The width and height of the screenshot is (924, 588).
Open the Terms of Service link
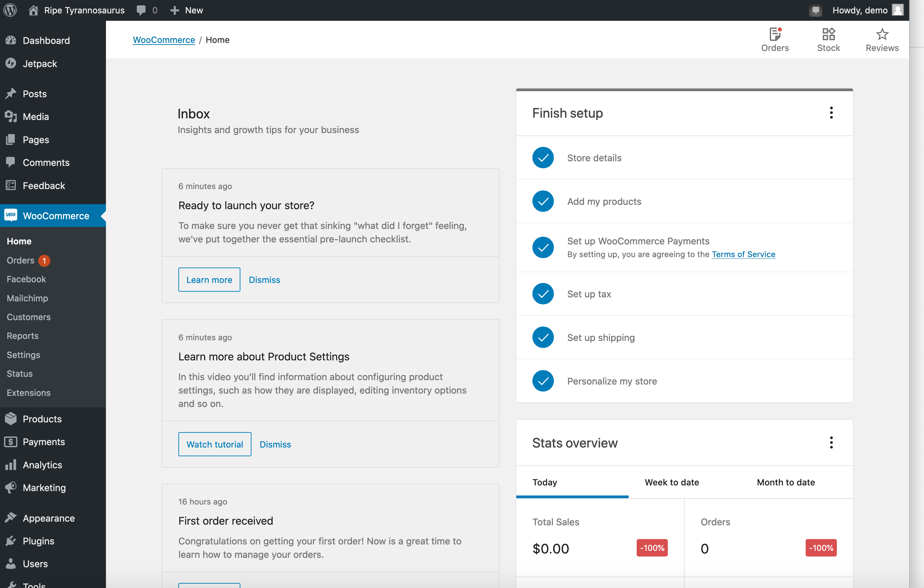[x=743, y=254]
